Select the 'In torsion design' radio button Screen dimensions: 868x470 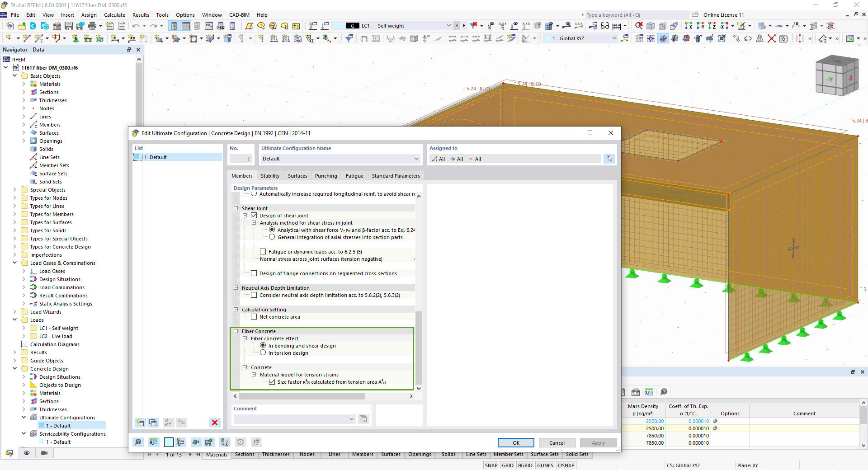tap(263, 352)
